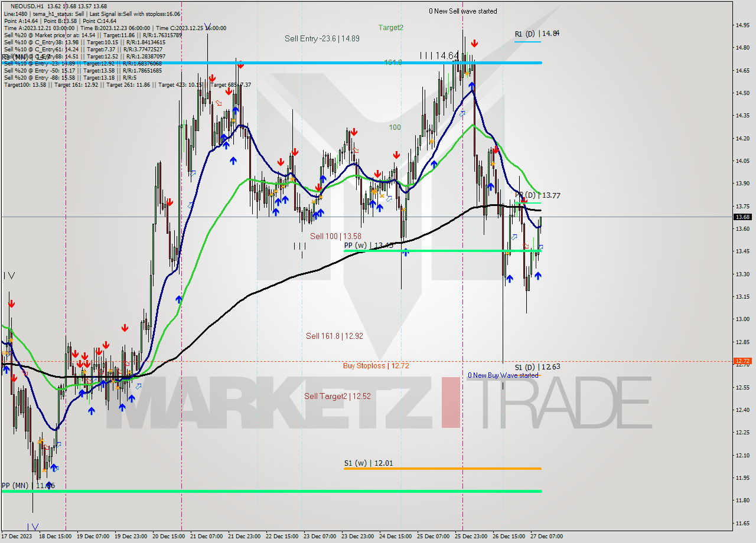Viewport: 756px width, 543px height.
Task: Click the 'V' wave label above 21 Dec peak
Action: click(x=207, y=27)
